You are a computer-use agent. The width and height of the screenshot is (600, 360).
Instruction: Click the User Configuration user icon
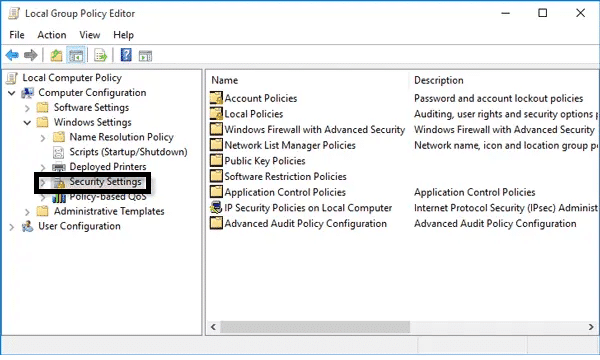(28, 226)
